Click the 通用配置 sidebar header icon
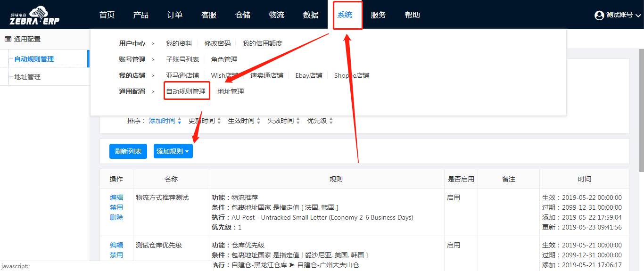This screenshot has height=271, width=644. coord(8,39)
